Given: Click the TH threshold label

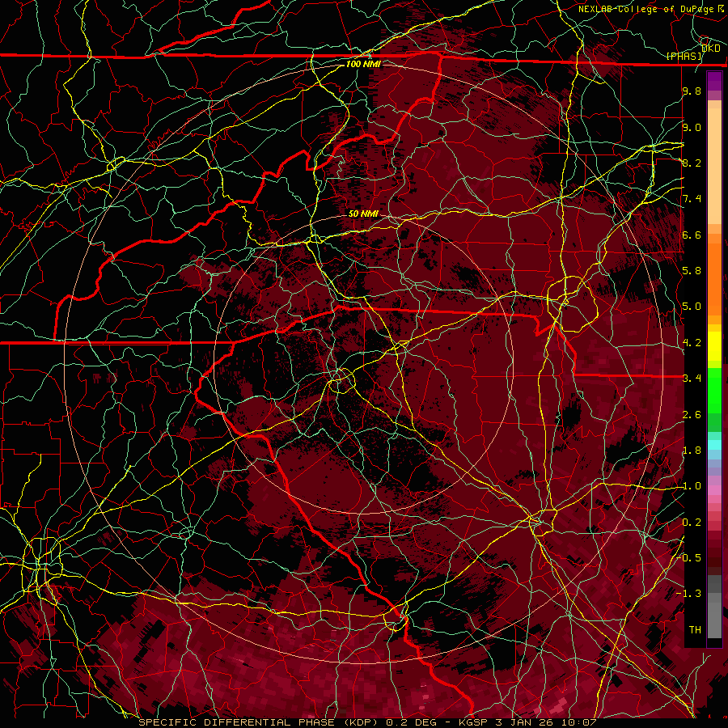Looking at the screenshot, I should pos(695,630).
